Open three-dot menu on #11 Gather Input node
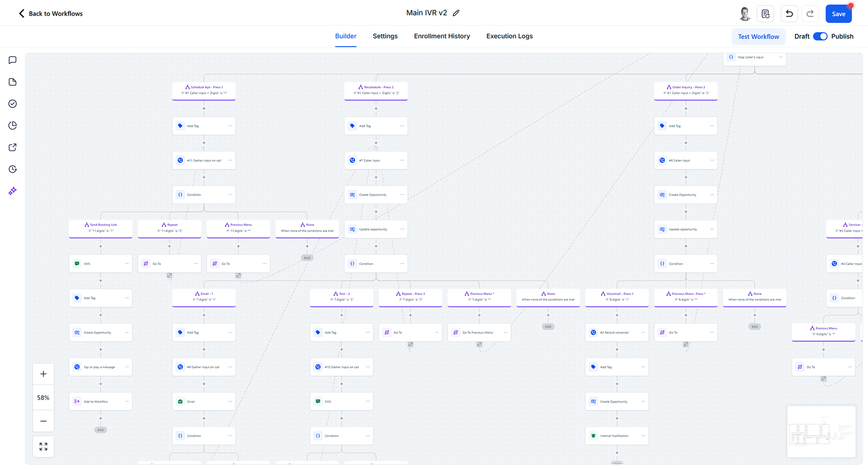Viewport: 868px width, 470px height. [230, 160]
